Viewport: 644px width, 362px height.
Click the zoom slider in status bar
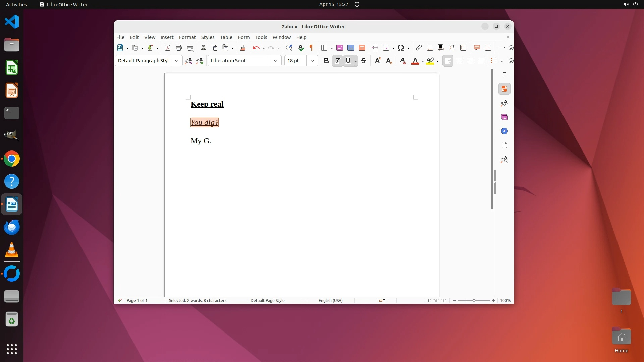click(x=474, y=301)
